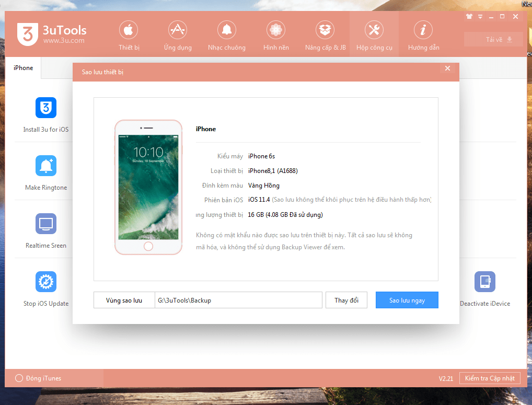Close the Sao lưu thiết bị dialog

[x=447, y=68]
